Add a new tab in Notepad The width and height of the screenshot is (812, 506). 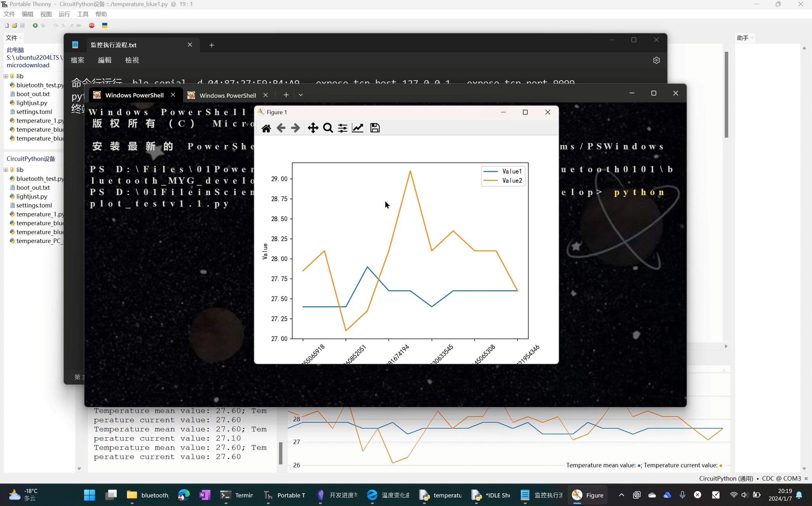coord(212,45)
